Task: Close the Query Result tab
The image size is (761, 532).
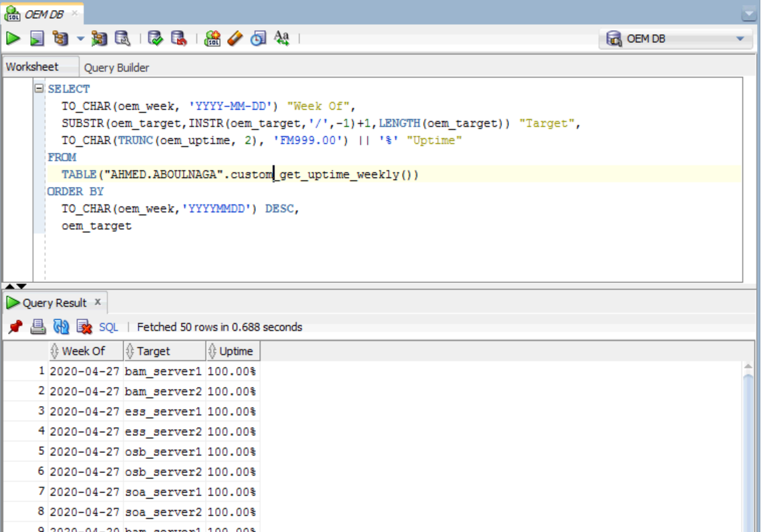Action: pyautogui.click(x=97, y=302)
